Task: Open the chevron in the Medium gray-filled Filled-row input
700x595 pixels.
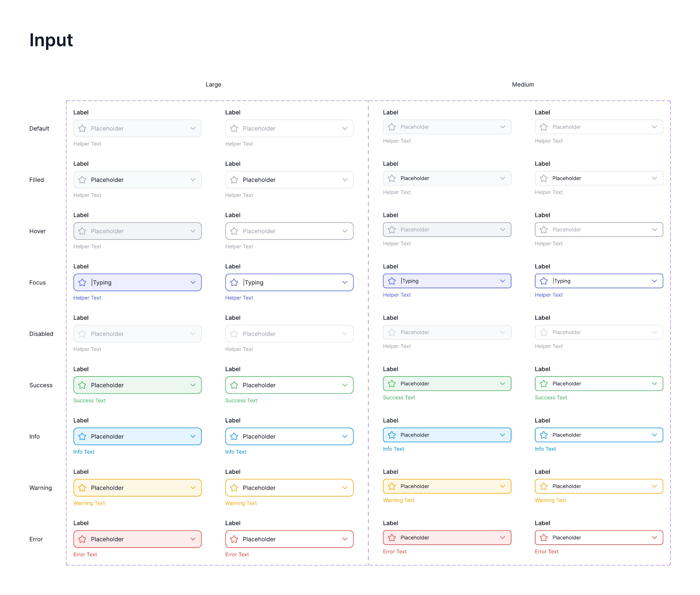Action: click(x=502, y=178)
